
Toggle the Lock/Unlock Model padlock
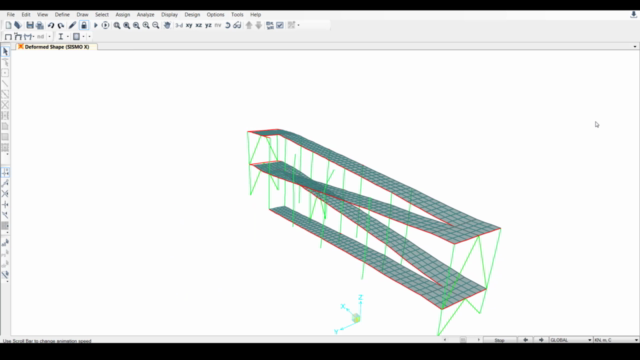click(x=84, y=25)
